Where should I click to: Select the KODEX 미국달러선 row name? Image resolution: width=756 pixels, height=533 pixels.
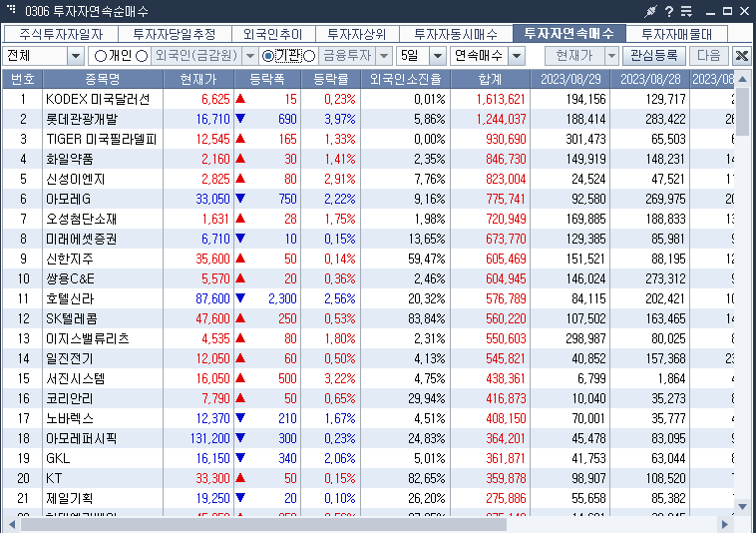pyautogui.click(x=98, y=100)
